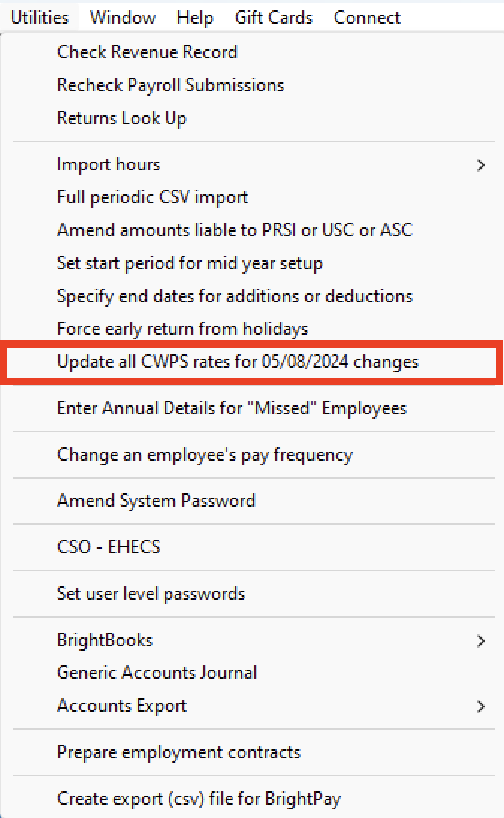Click Specify end dates for additions
Screen dimensions: 504x818
click(x=235, y=296)
